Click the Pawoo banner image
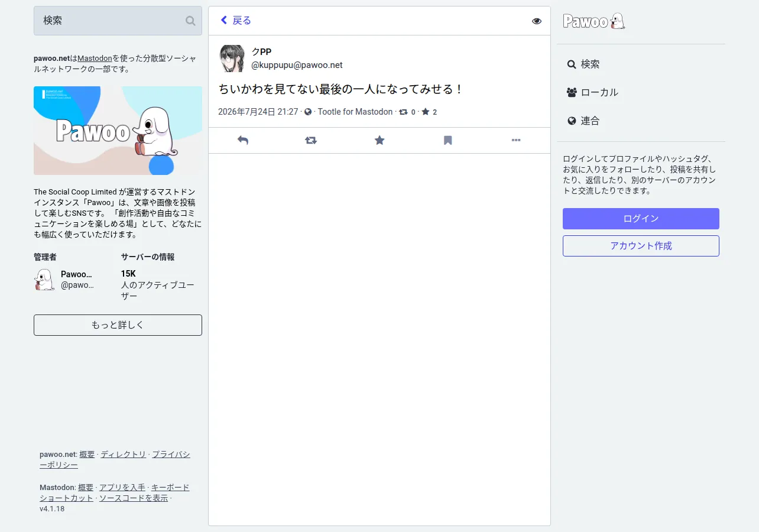This screenshot has height=532, width=759. coord(118,131)
